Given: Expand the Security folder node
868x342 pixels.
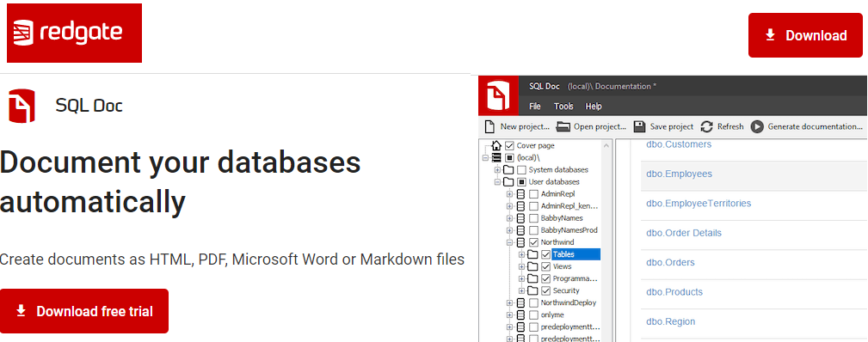Looking at the screenshot, I should coord(521,290).
